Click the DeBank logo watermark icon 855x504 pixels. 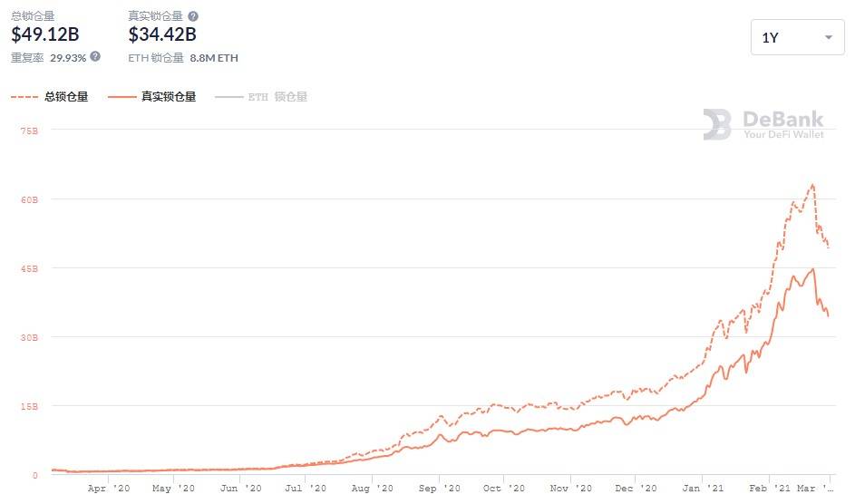point(717,124)
